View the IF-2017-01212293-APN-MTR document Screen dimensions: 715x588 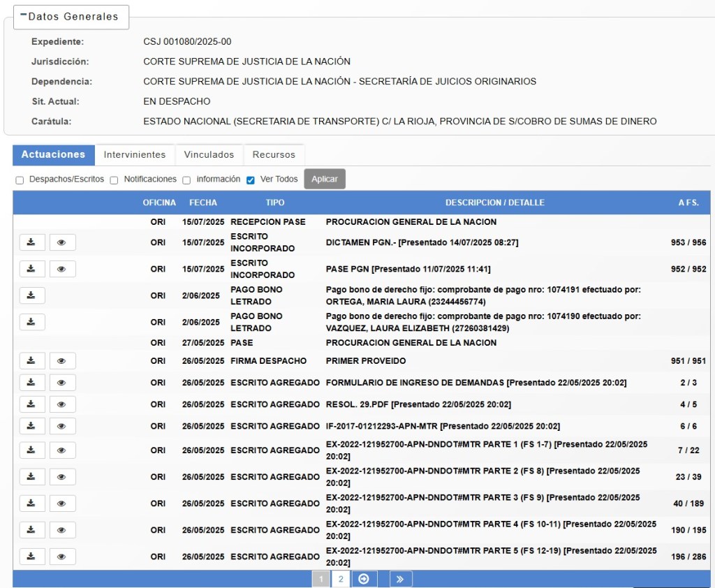coord(62,426)
